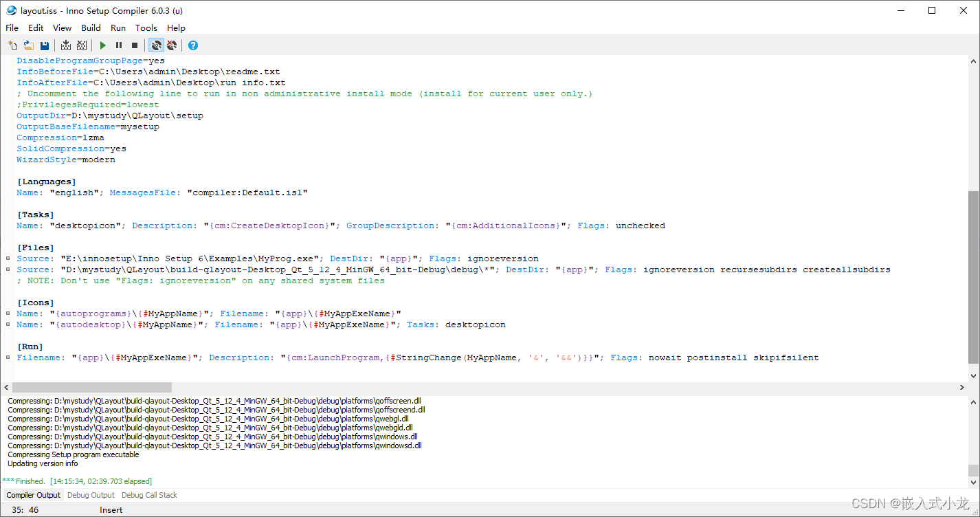
Task: Click the ;PrivilegesRequired=lowest comment line
Action: [88, 104]
